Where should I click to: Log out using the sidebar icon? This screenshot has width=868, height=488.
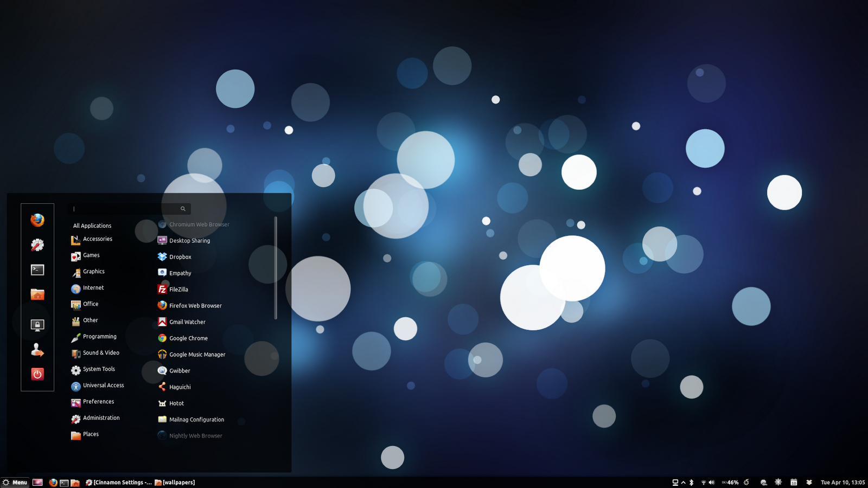tap(37, 349)
